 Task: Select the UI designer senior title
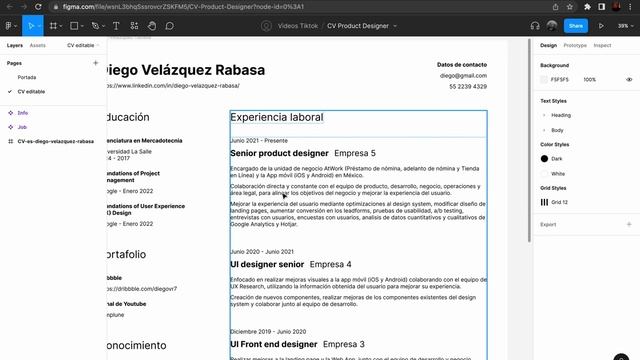coord(267,264)
